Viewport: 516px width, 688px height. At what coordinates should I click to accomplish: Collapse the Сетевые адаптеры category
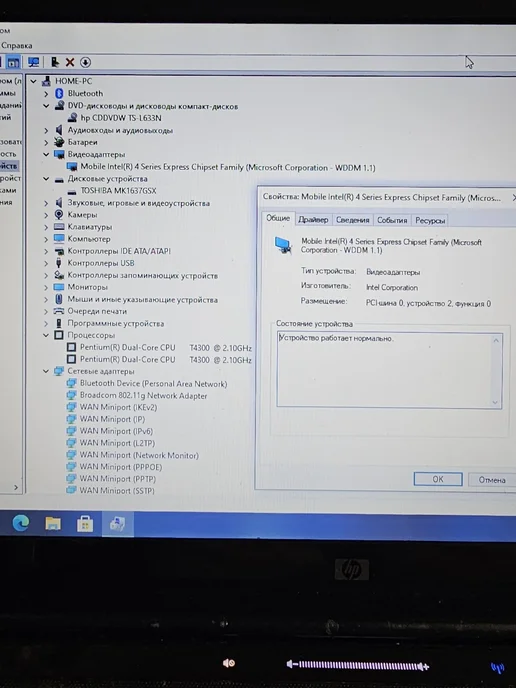coord(46,371)
